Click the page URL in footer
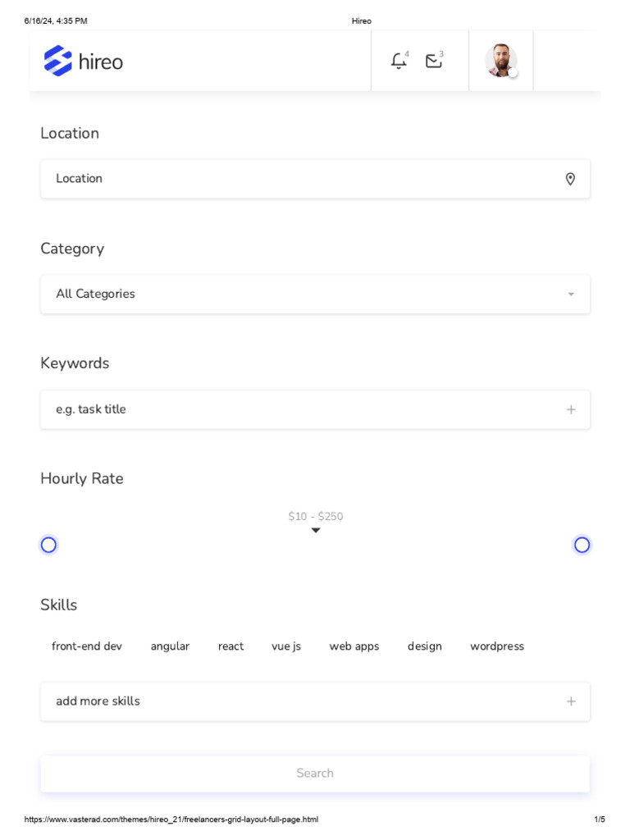The width and height of the screenshot is (630, 840). pyautogui.click(x=171, y=819)
